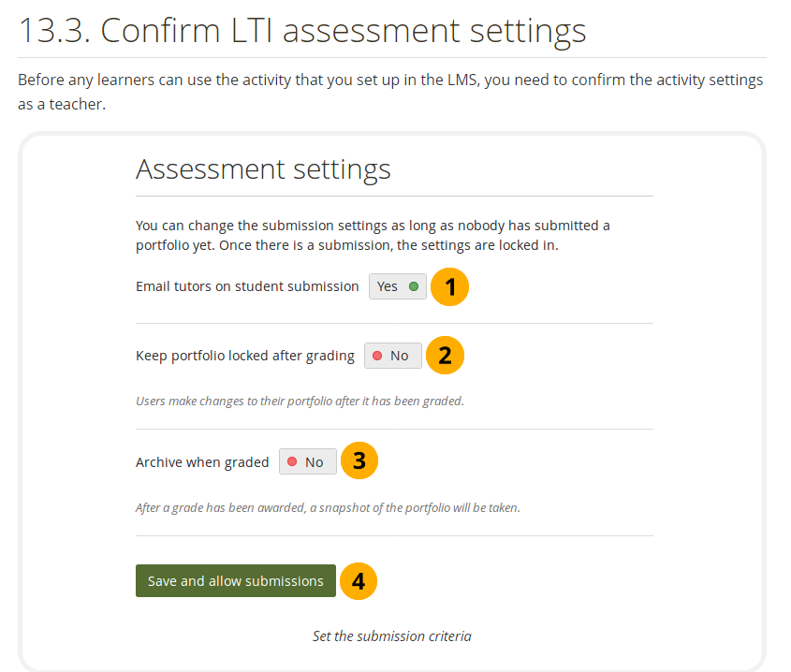Click the Set the submission criteria caption
Image resolution: width=791 pixels, height=672 pixels.
[392, 635]
